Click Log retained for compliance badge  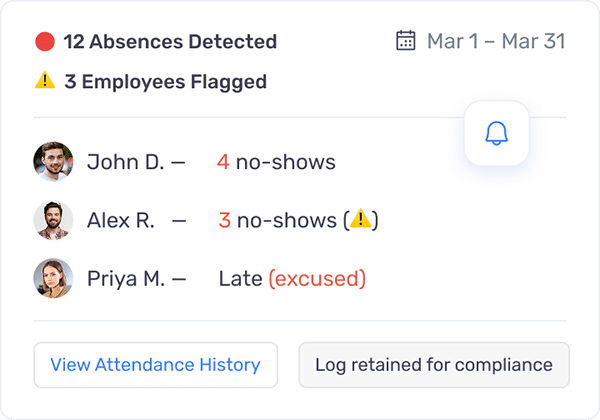click(434, 365)
